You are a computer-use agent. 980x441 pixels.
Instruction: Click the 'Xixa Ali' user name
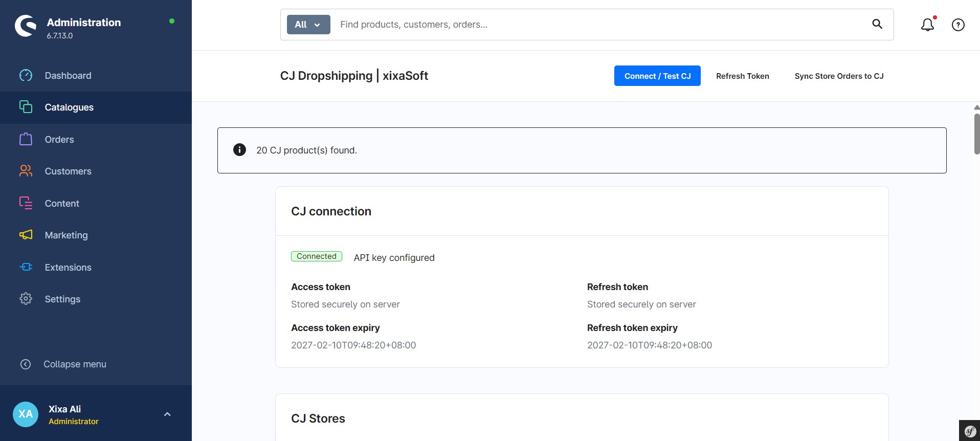pyautogui.click(x=65, y=409)
